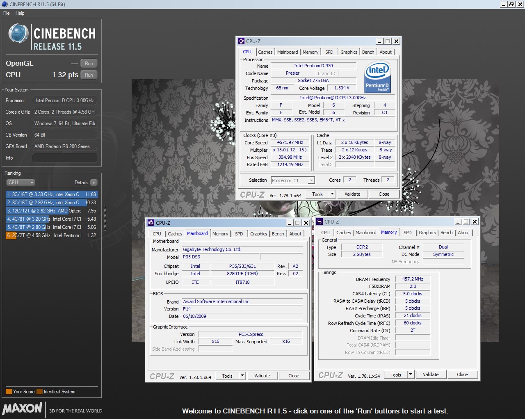Click the Processor field Intel Pentium D CPU 3.00GHz
The image size is (525, 420).
[x=65, y=100]
